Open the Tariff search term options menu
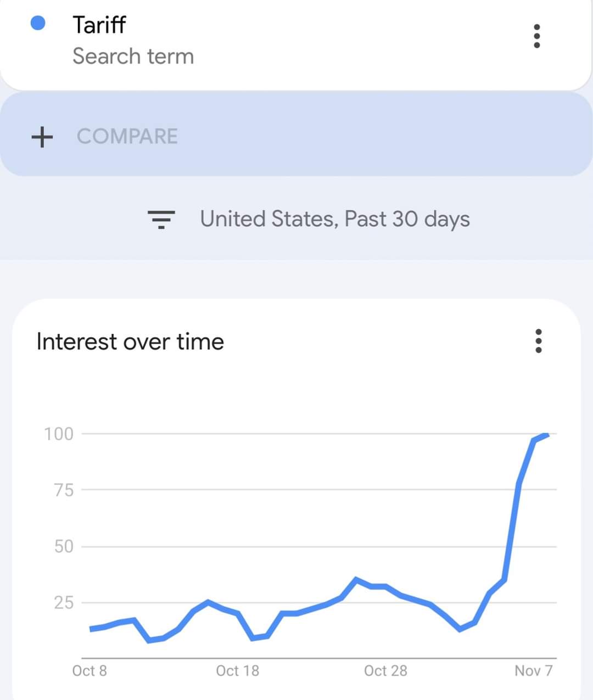The height and width of the screenshot is (700, 593). click(536, 36)
